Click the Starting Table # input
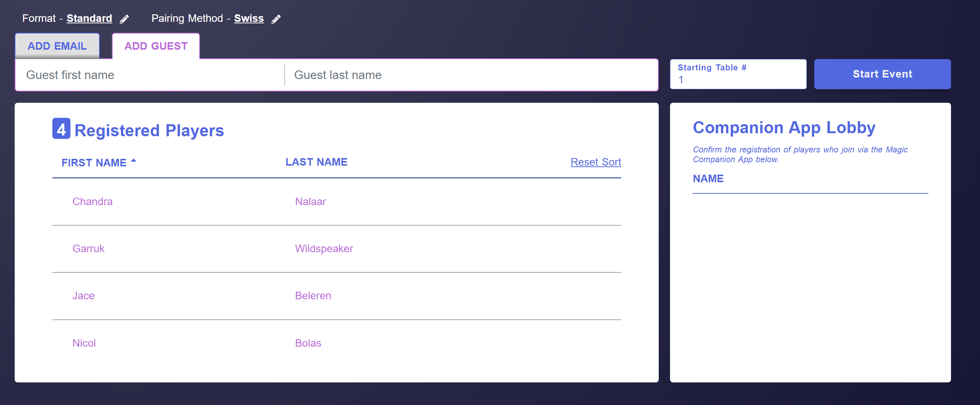This screenshot has width=980, height=405. tap(738, 74)
